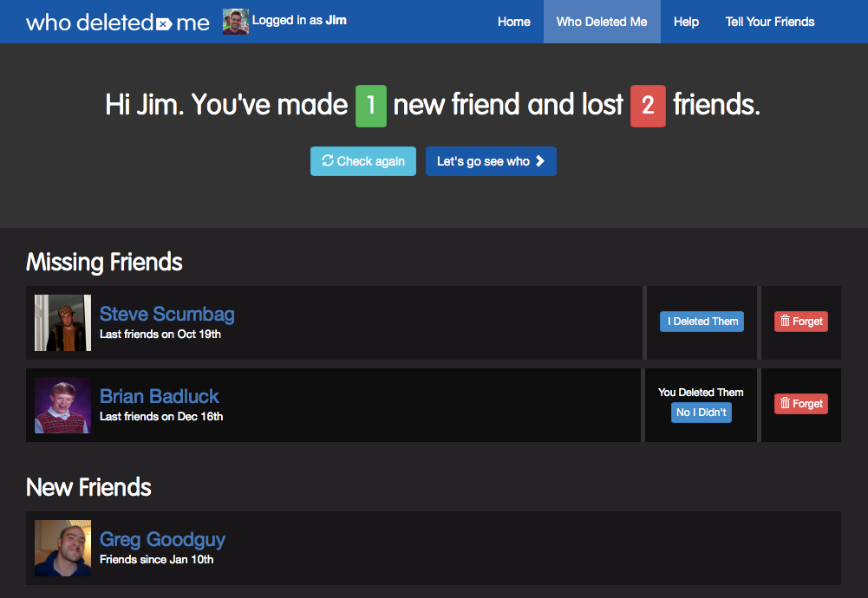Select the Home navigation item

(x=514, y=22)
